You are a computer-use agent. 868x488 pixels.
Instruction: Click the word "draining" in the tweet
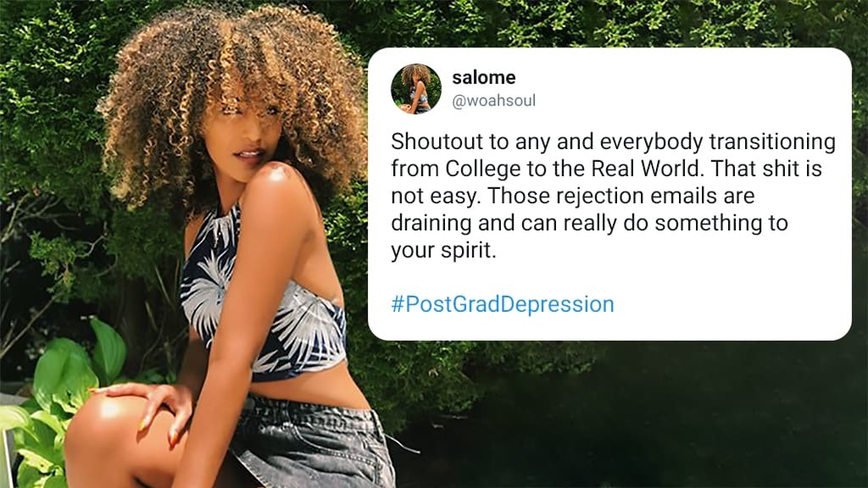[x=431, y=223]
